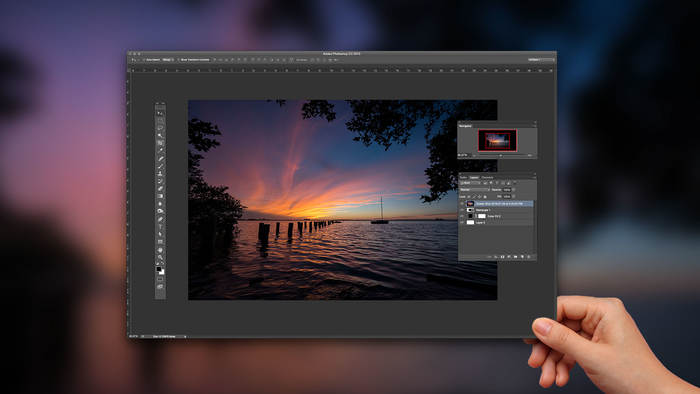Select the Quick Selection tool

pyautogui.click(x=160, y=135)
